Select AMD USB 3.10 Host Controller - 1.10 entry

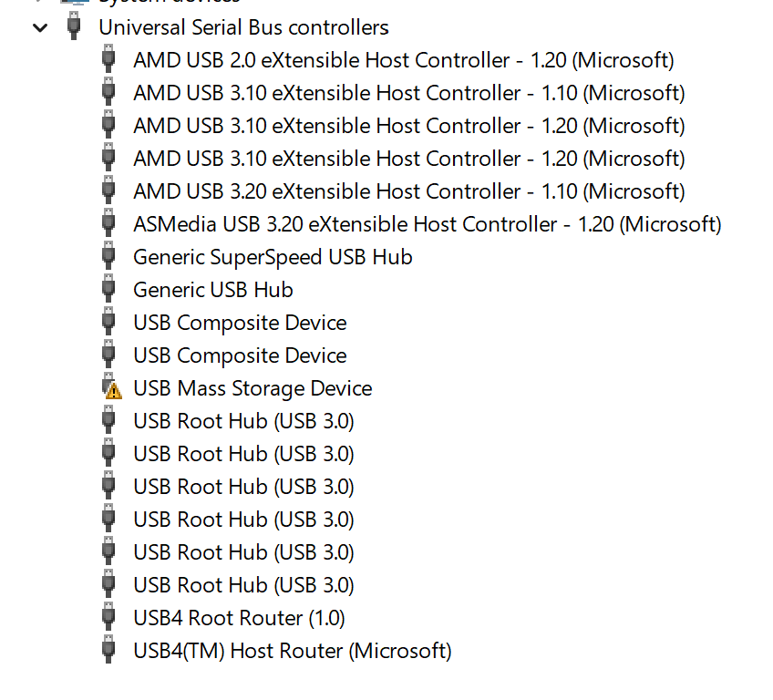coord(408,93)
